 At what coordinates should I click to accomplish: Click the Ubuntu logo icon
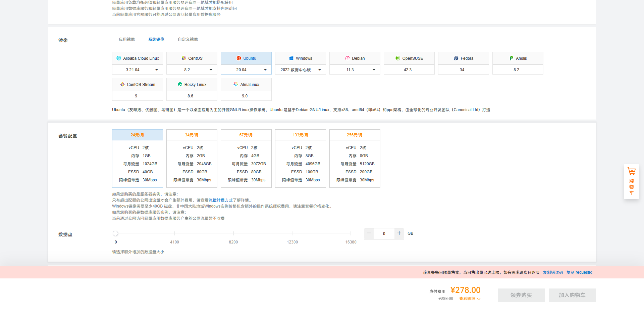239,58
